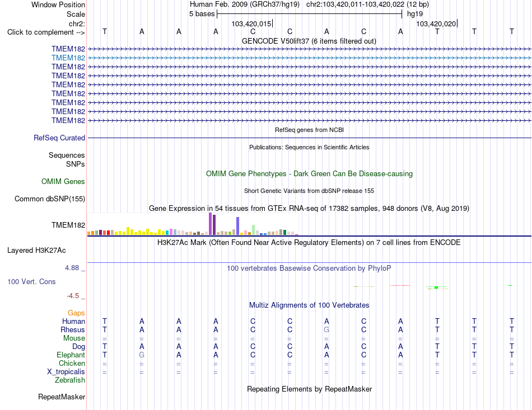Click the grey mismatched G in Rhesus row

[326, 329]
